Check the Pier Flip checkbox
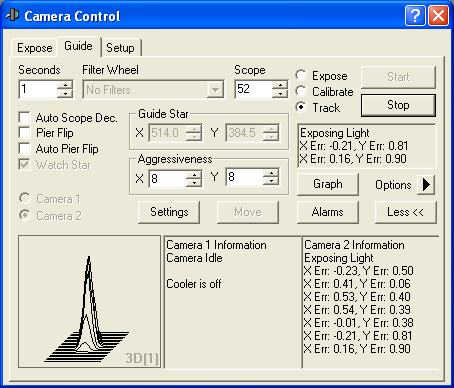This screenshot has height=388, width=454. coord(25,133)
